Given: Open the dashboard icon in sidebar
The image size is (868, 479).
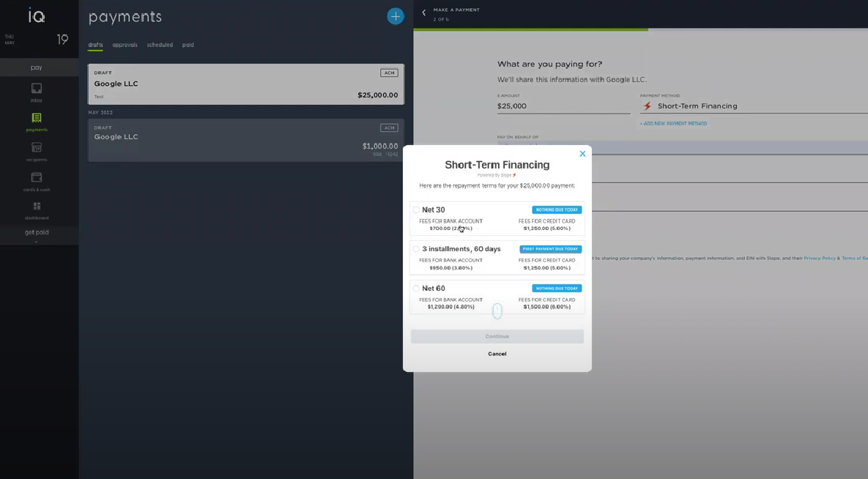Looking at the screenshot, I should pyautogui.click(x=37, y=207).
